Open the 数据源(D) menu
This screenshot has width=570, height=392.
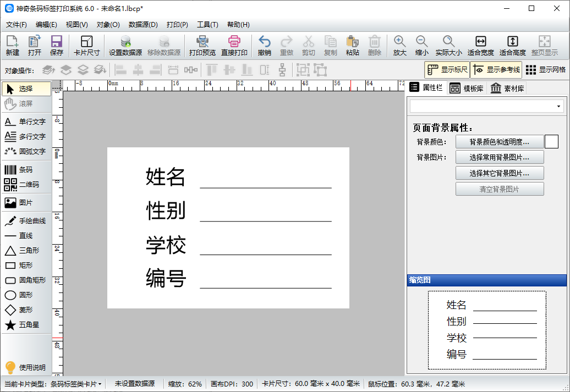click(x=143, y=25)
